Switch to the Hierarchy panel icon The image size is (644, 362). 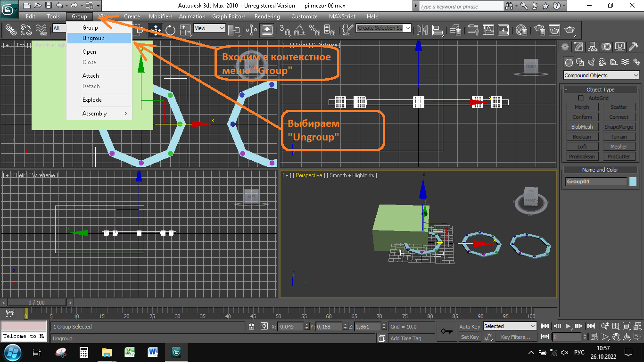coord(593,47)
